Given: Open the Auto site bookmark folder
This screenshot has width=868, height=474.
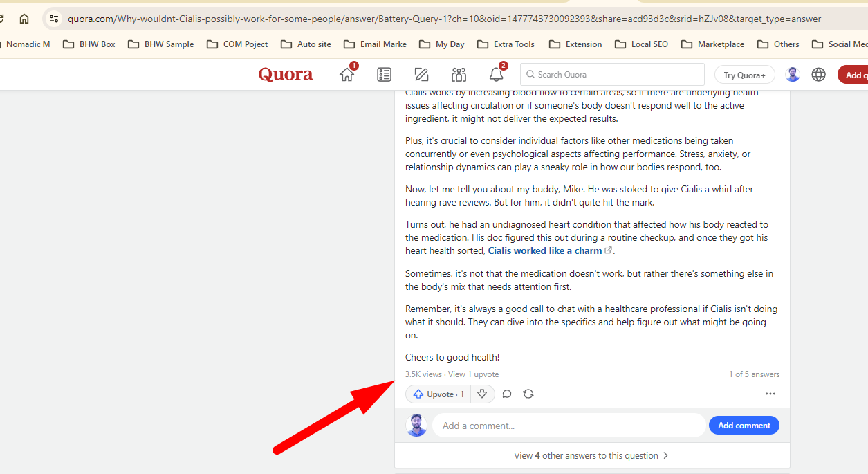Looking at the screenshot, I should pyautogui.click(x=306, y=44).
